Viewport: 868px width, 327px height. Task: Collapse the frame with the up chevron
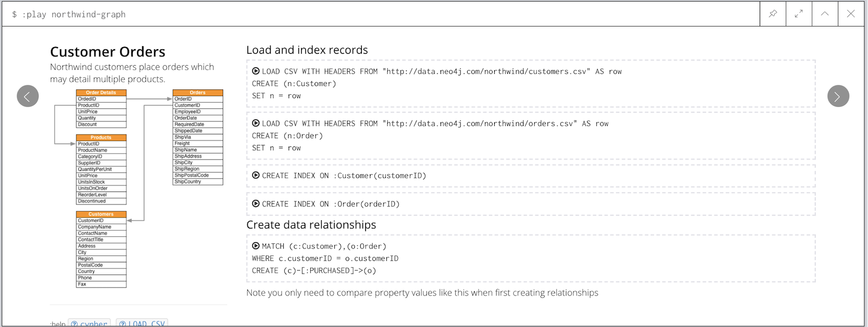pos(825,14)
